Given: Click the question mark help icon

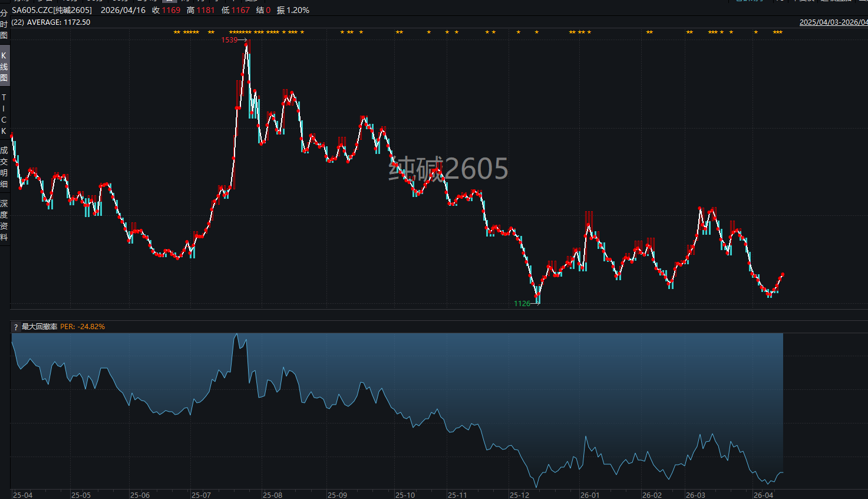Looking at the screenshot, I should (16, 327).
